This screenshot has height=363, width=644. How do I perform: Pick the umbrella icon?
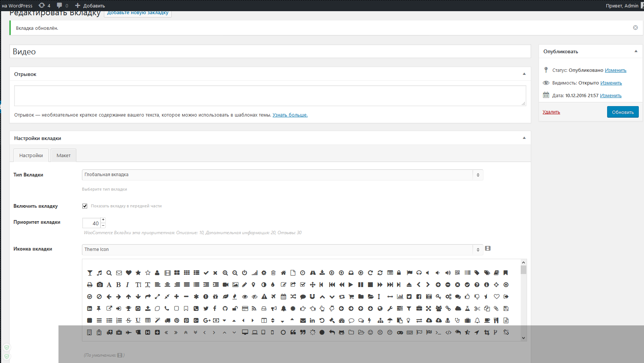coord(390,321)
